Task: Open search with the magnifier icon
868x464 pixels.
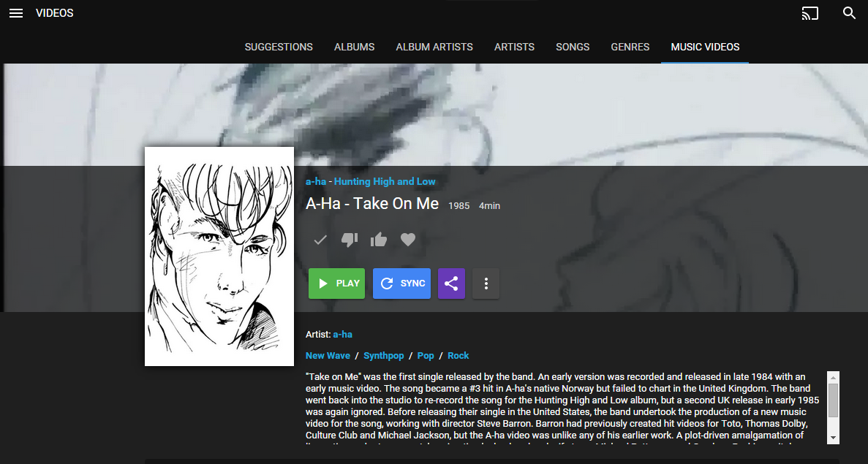Action: click(x=849, y=13)
